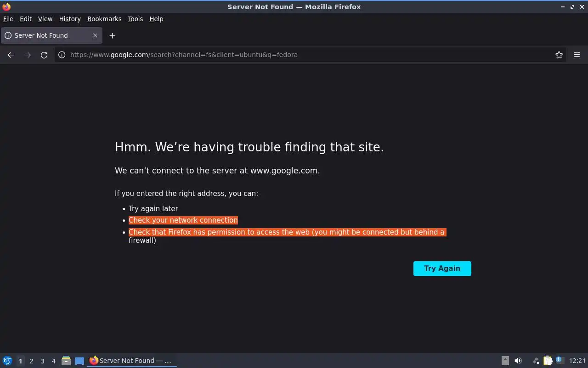The width and height of the screenshot is (588, 368).
Task: Click the 'Try again later' bullet text
Action: coord(153,208)
